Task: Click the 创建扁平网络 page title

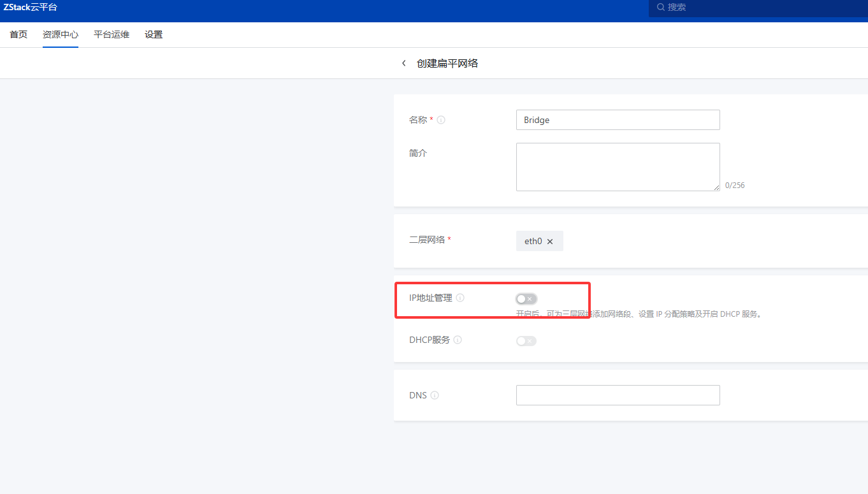Action: click(447, 64)
